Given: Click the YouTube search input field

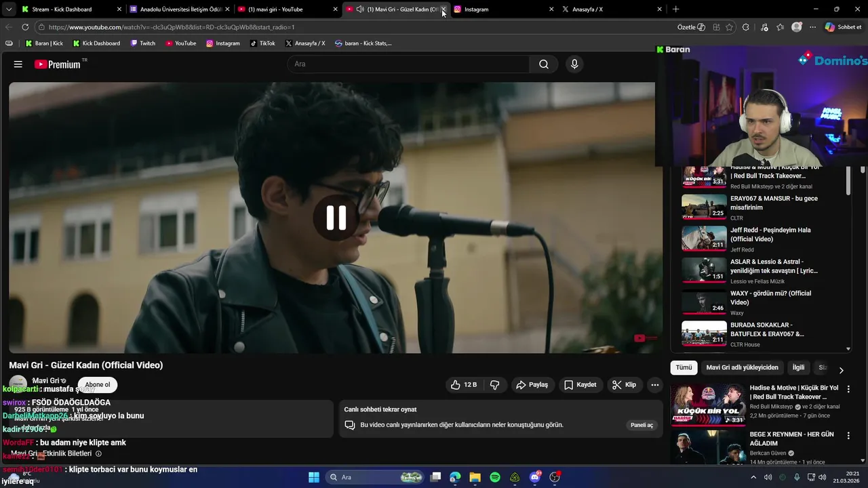Looking at the screenshot, I should [409, 64].
